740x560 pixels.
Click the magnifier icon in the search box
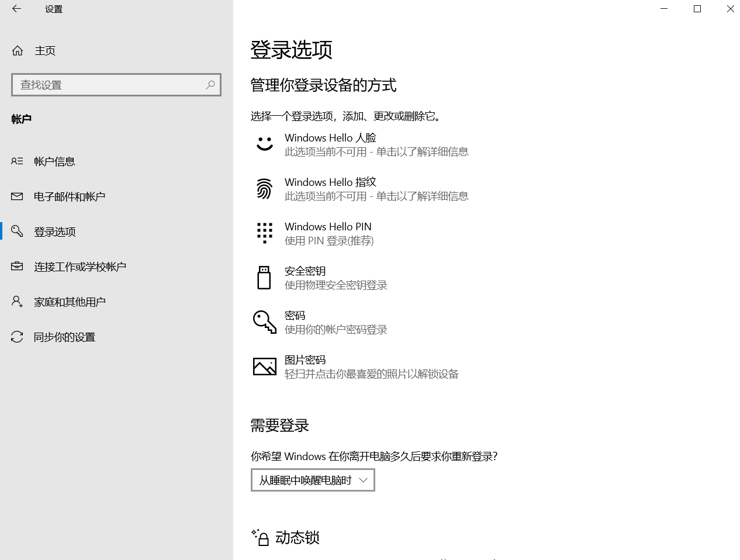[210, 85]
